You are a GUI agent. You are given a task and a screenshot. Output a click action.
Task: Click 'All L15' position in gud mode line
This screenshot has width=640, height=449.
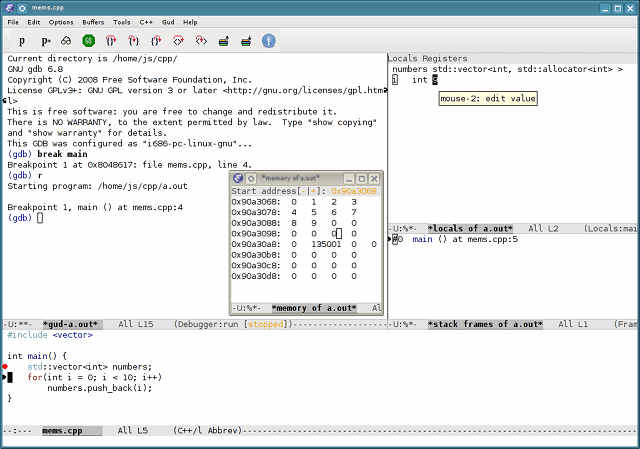pos(136,325)
